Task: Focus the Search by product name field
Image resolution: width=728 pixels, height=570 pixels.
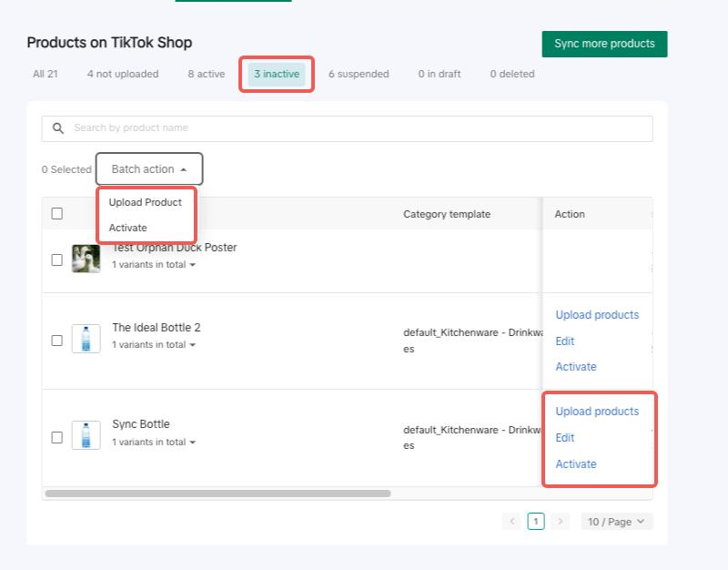Action: pos(355,128)
